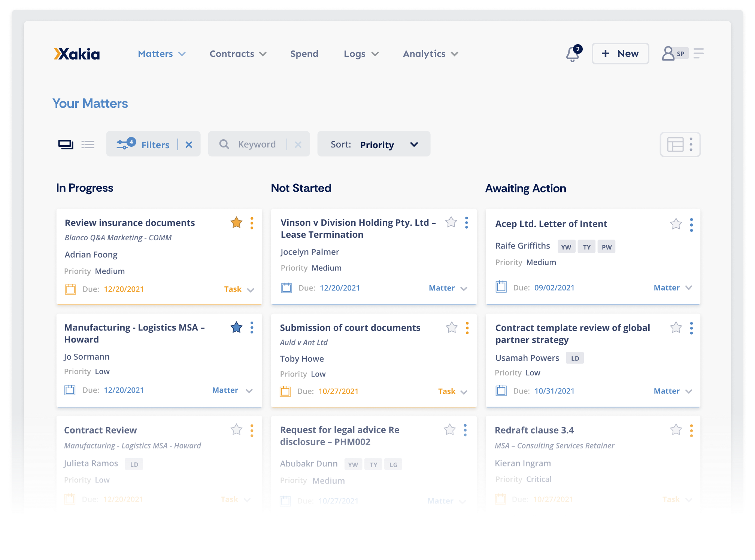Open Contract Review card title
Viewport: 755px width, 560px height.
(100, 430)
